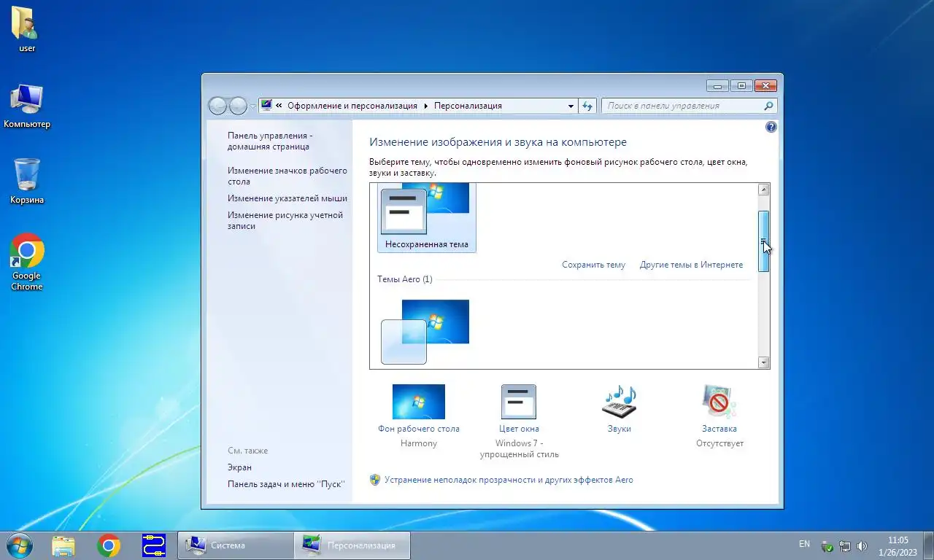Click the Персонализация breadcrumb
The width and height of the screenshot is (934, 560).
pyautogui.click(x=468, y=106)
